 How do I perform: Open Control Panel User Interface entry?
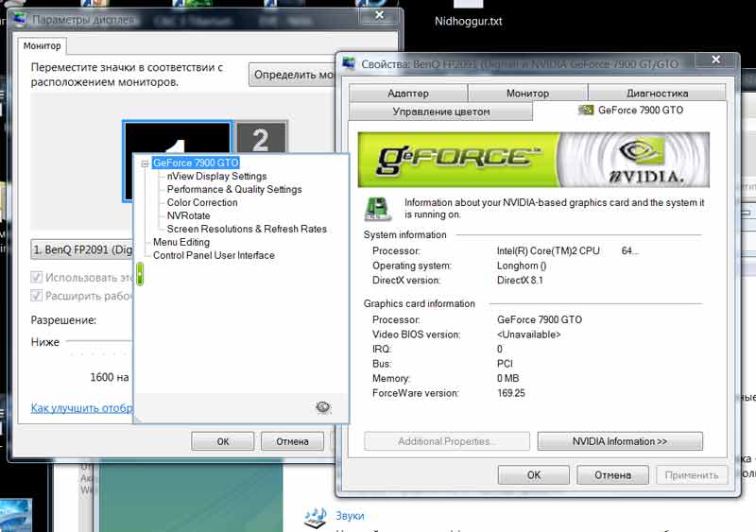[214, 255]
